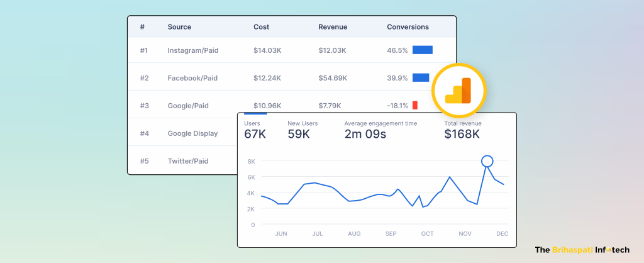Click the Conversions column header

408,27
